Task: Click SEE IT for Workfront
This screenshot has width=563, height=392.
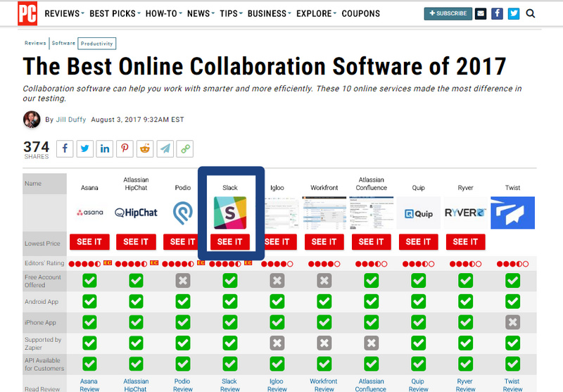Action: (324, 242)
